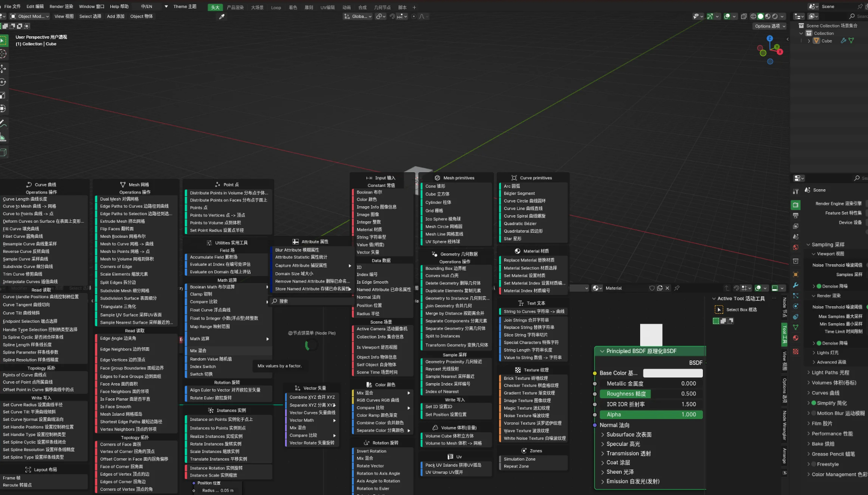Go to parent node tree arrow
The width and height of the screenshot is (868, 495).
coord(727,288)
